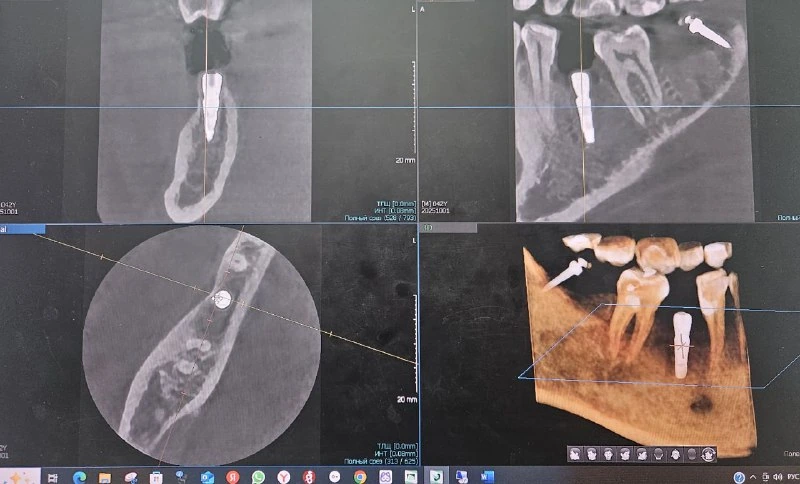Open Microsoft Word from taskbar

(487, 478)
